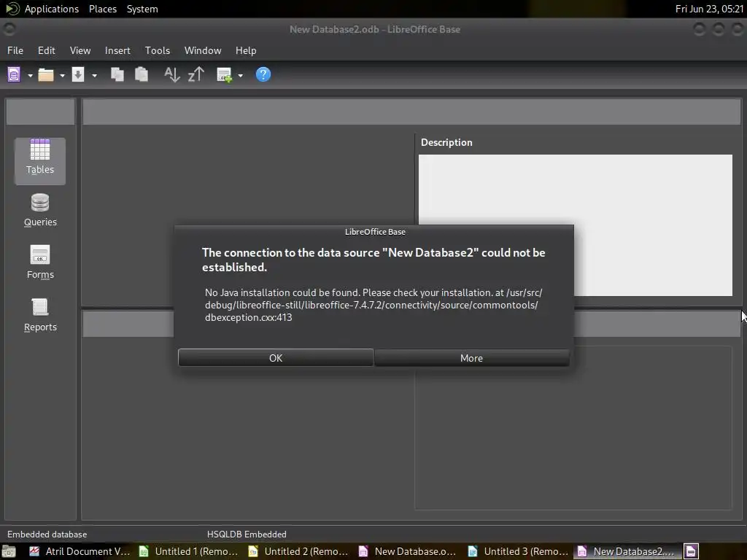
Task: Open the Insert menu
Action: pos(117,50)
